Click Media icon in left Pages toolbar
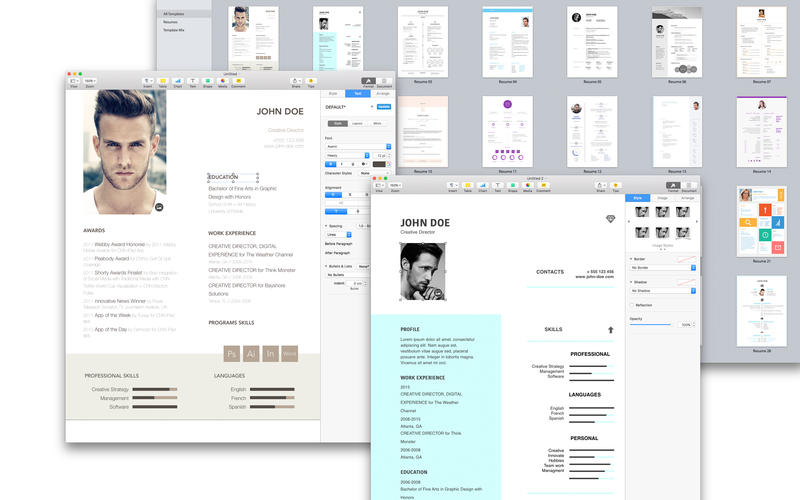The height and width of the screenshot is (500, 800). (222, 81)
